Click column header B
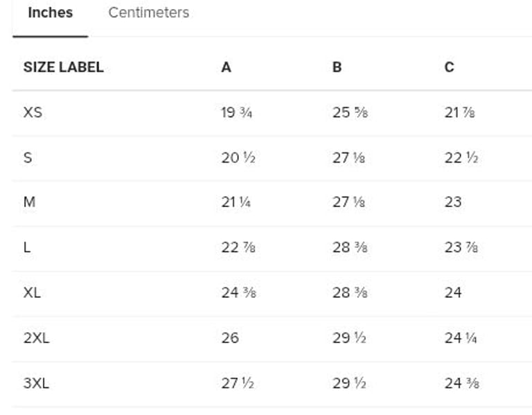 337,67
